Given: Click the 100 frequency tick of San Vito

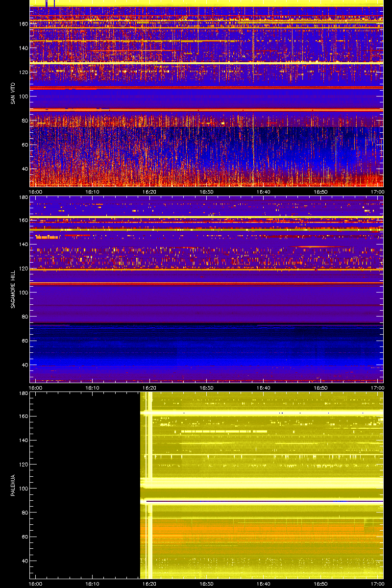Looking at the screenshot, I should (23, 97).
